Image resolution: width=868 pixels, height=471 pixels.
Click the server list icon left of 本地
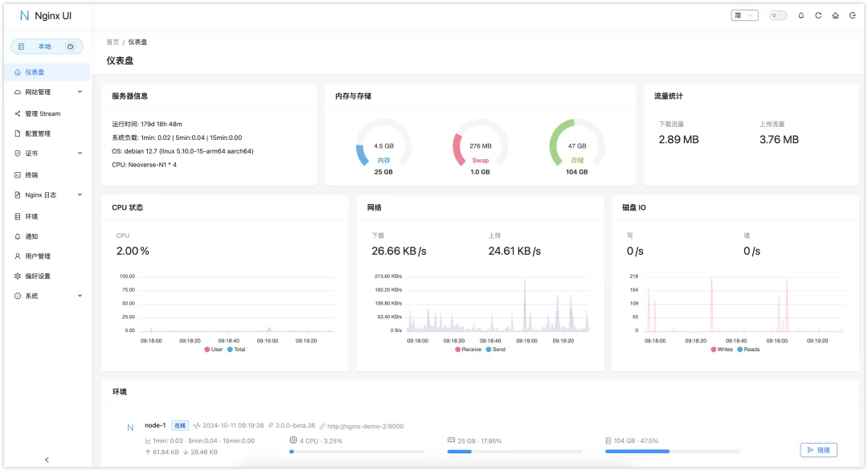(21, 47)
